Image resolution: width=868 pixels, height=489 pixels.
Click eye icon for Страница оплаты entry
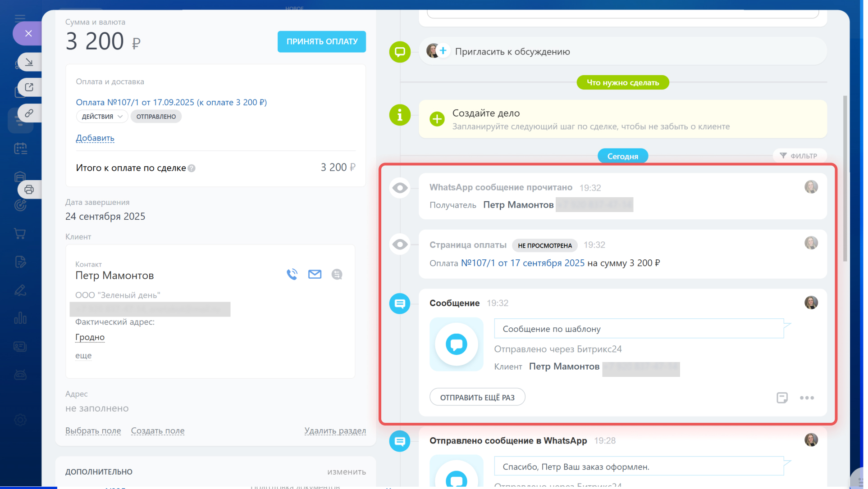click(400, 244)
